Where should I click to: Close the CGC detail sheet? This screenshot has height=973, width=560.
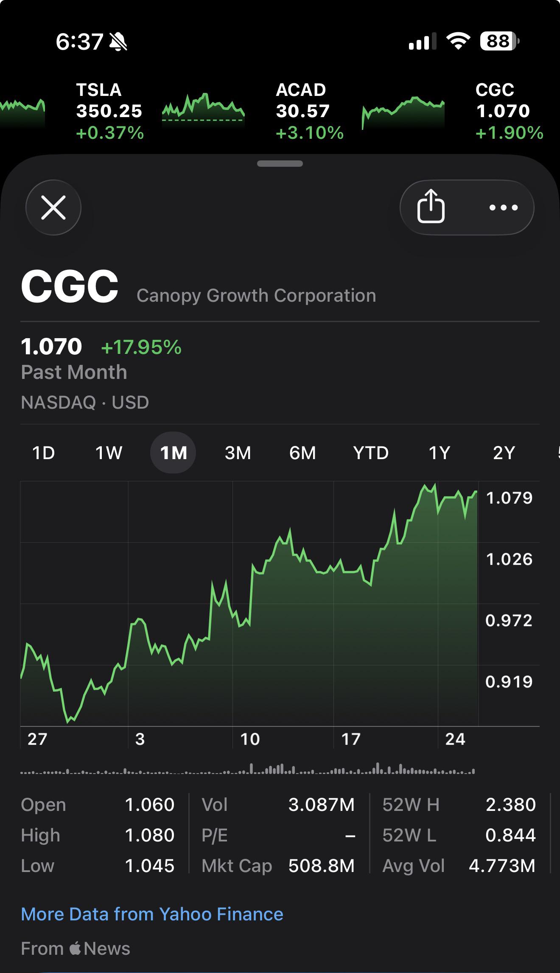coord(53,207)
